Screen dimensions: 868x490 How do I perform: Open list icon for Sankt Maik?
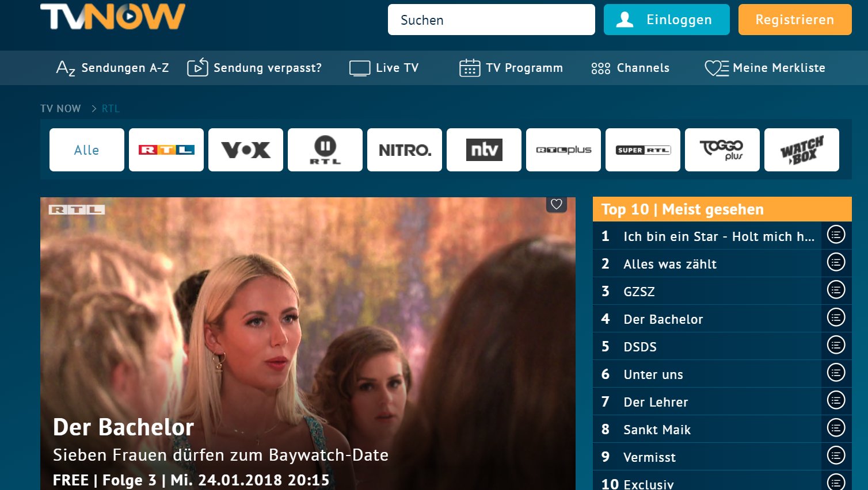[836, 428]
